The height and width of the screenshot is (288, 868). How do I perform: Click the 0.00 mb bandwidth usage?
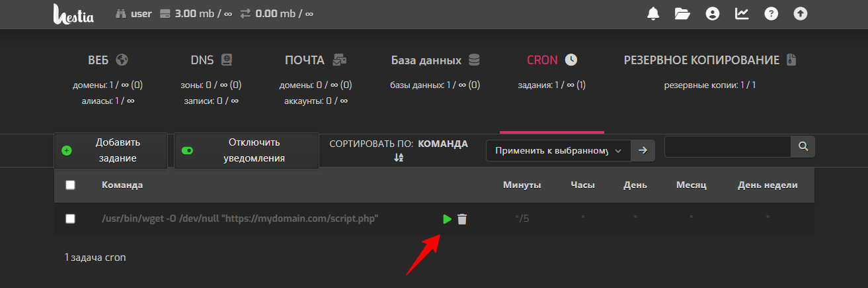(x=285, y=13)
